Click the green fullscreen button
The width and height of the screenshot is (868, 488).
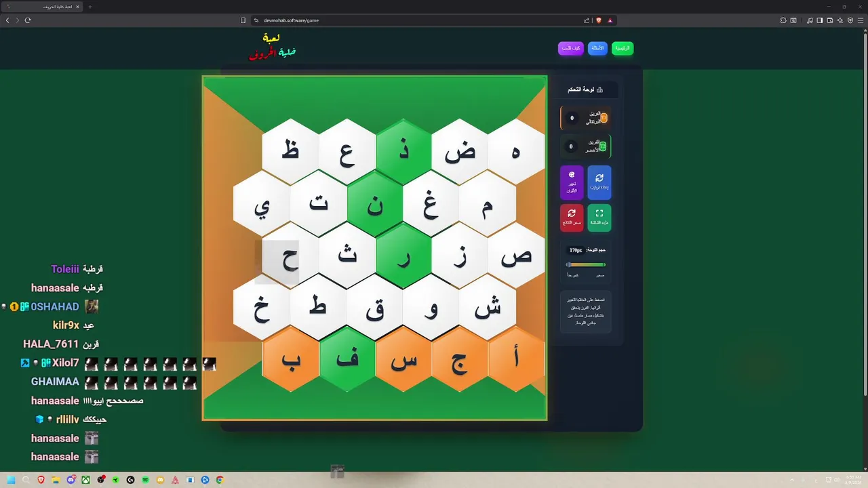(599, 218)
